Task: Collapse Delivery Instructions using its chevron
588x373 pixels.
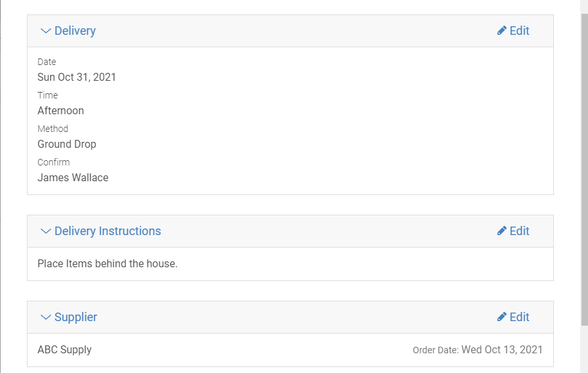Action: point(45,231)
